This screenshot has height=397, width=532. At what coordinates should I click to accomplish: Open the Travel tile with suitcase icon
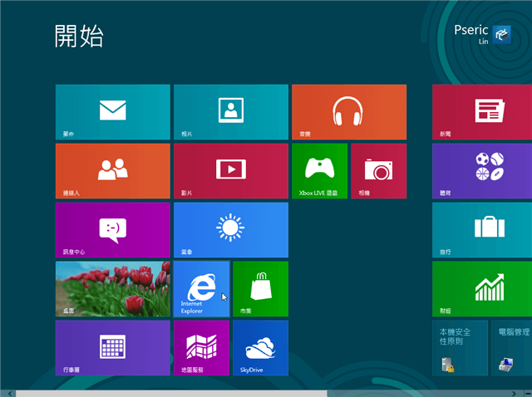tap(482, 230)
